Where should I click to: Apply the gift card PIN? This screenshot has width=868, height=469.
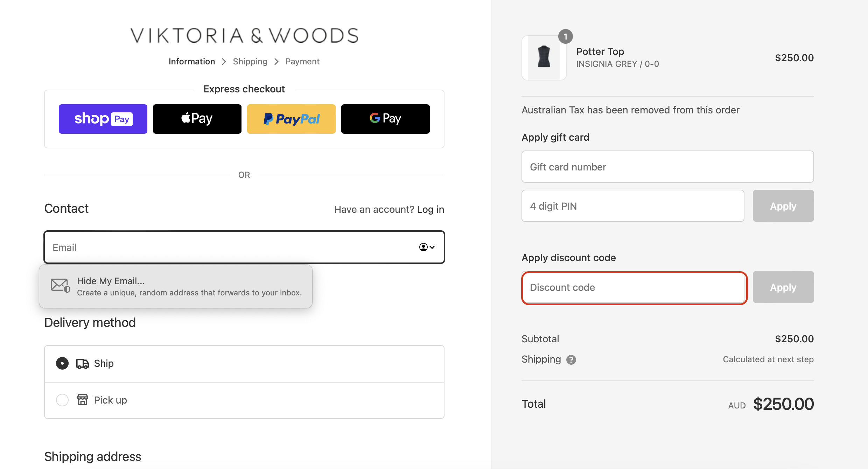pyautogui.click(x=783, y=206)
